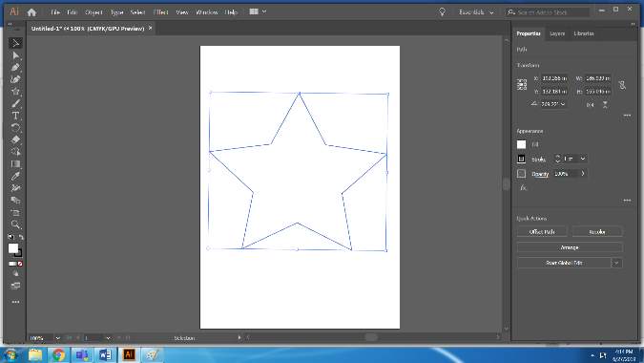Close the Untitled-1 document tab
The width and height of the screenshot is (644, 363).
[150, 28]
